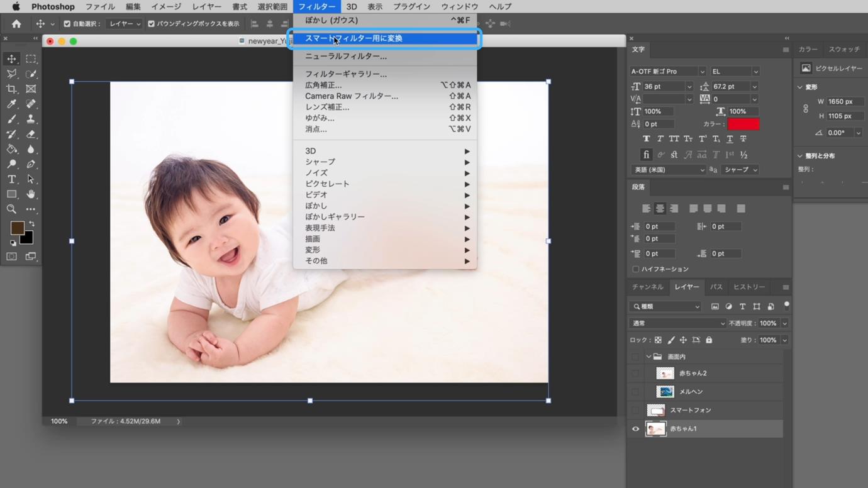868x488 pixels.
Task: Click faux bold T in Character panel
Action: pos(646,139)
